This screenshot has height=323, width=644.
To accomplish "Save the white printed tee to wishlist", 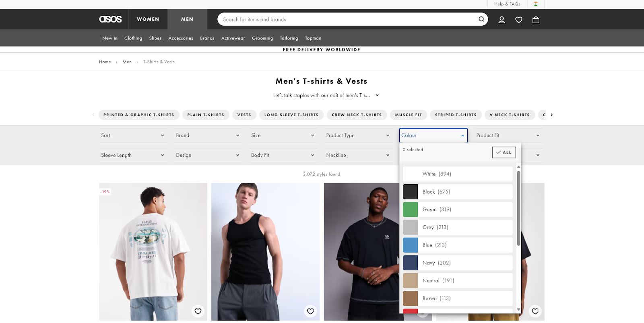I will point(198,311).
